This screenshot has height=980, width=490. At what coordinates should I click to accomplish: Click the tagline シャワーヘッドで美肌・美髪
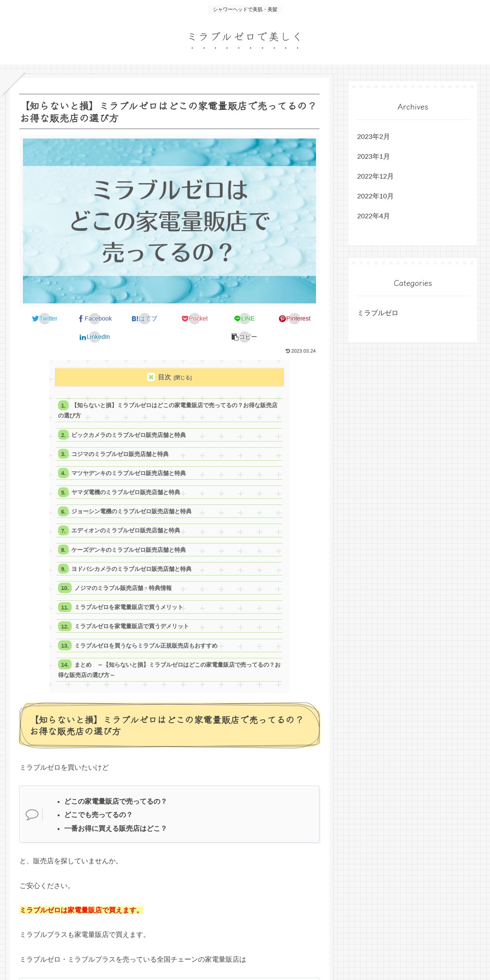[x=245, y=9]
